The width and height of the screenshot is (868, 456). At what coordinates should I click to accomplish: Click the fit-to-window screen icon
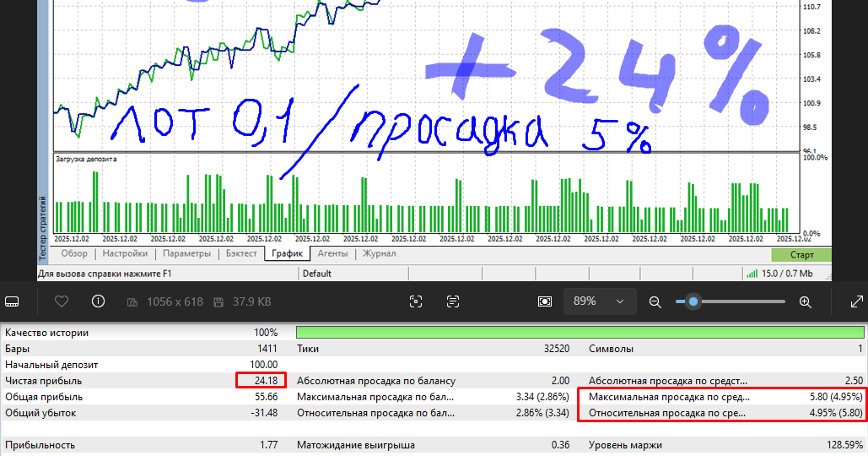coord(545,301)
